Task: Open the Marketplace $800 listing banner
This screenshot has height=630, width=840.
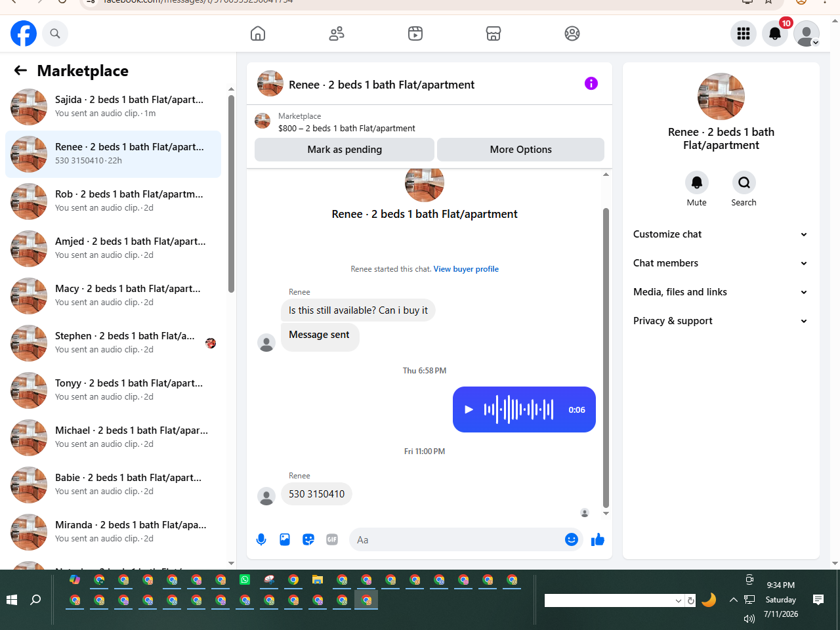Action: coord(429,122)
